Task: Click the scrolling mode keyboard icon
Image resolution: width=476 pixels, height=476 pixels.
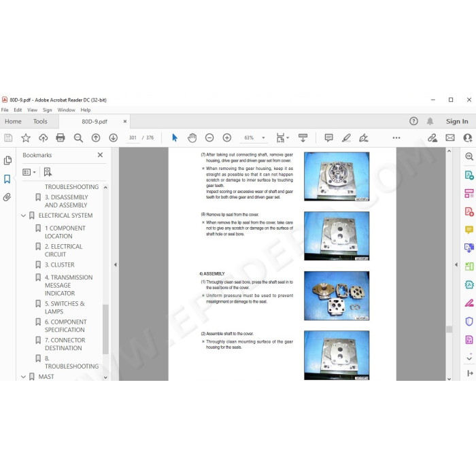Action: tap(303, 138)
